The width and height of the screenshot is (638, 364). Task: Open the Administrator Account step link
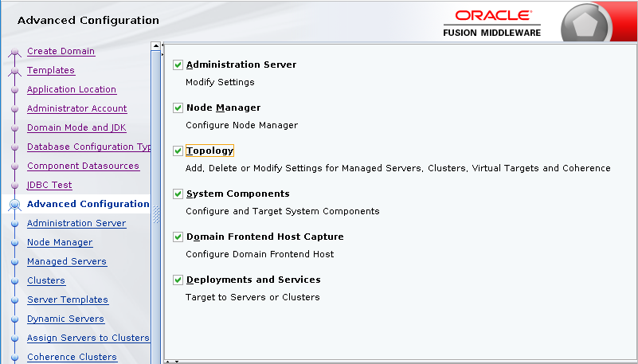click(x=76, y=108)
